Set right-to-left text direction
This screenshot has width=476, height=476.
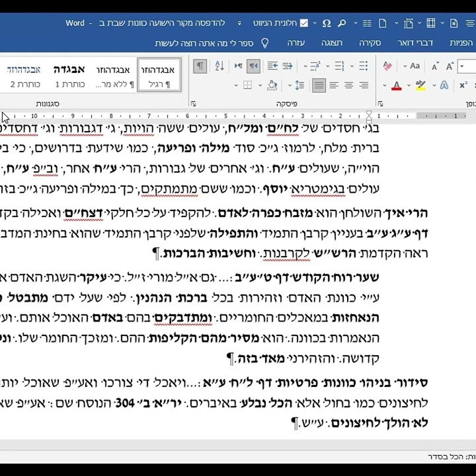click(x=253, y=66)
